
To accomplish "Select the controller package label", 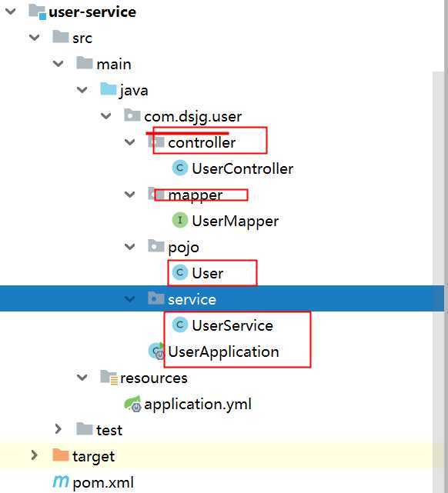I will pyautogui.click(x=202, y=143).
